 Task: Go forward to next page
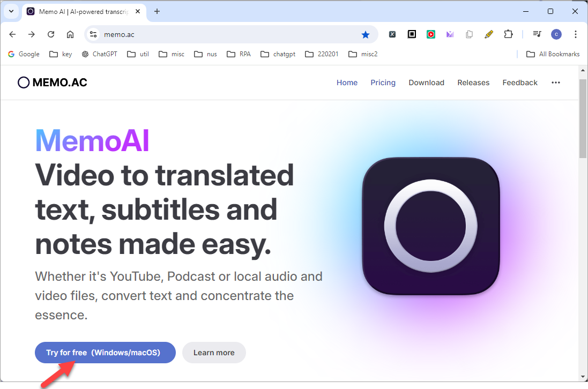[32, 34]
